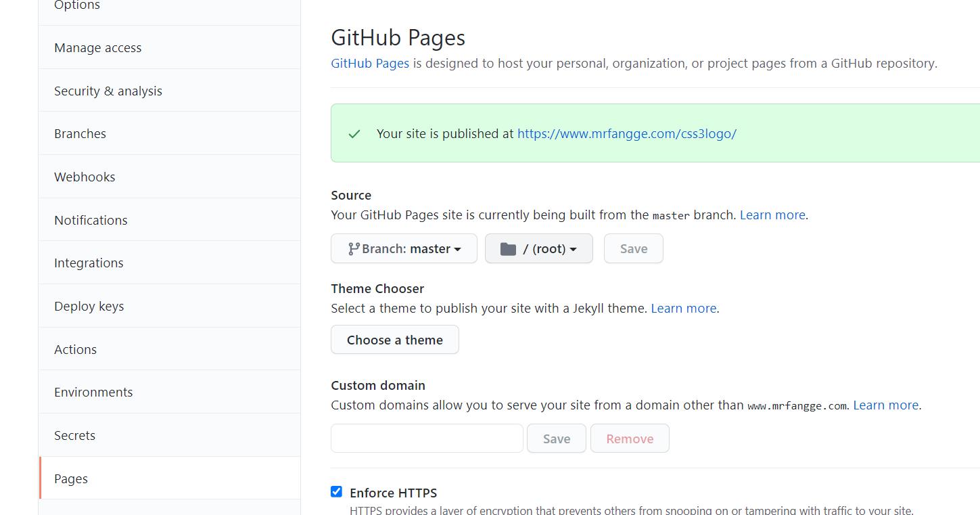This screenshot has width=980, height=515.
Task: Click the GitHub Pages heading
Action: pos(398,38)
